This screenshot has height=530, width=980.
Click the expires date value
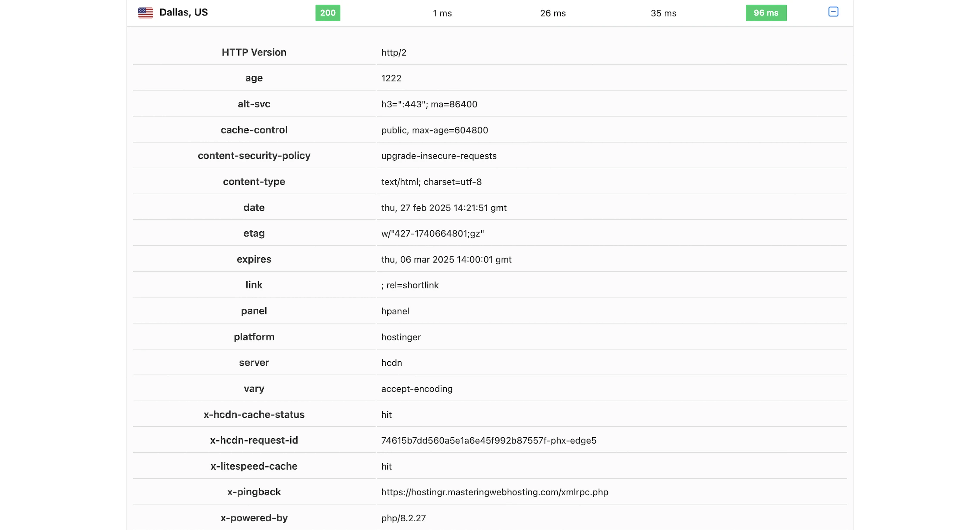446,259
